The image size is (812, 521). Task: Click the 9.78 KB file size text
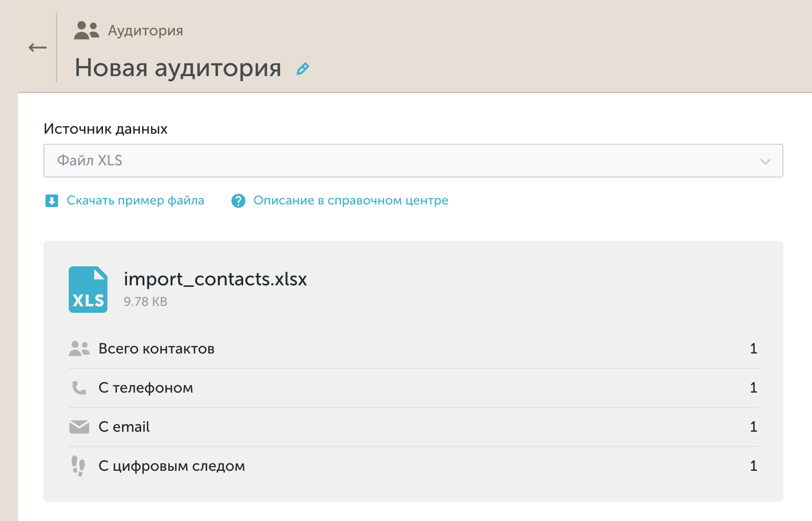(145, 302)
